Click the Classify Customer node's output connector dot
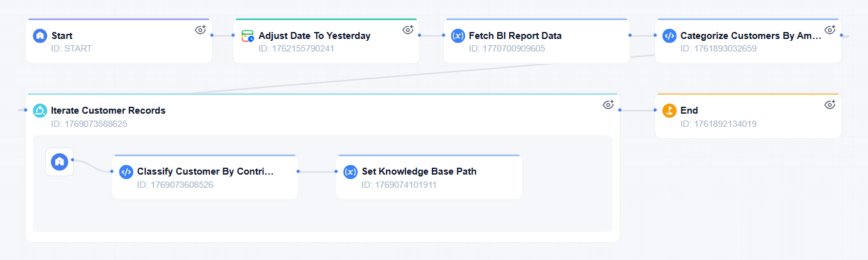This screenshot has height=260, width=868. coord(298,171)
